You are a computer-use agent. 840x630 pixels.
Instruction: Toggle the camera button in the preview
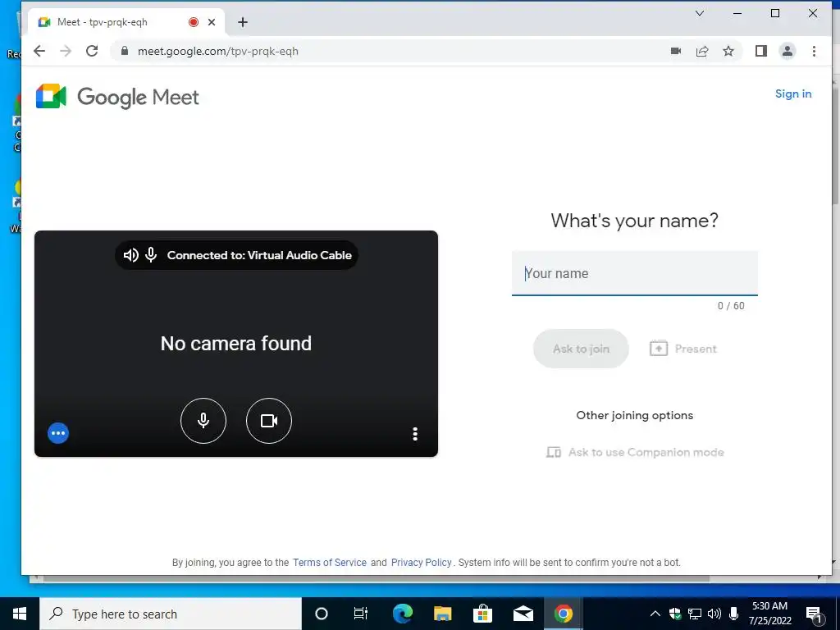[x=268, y=421]
